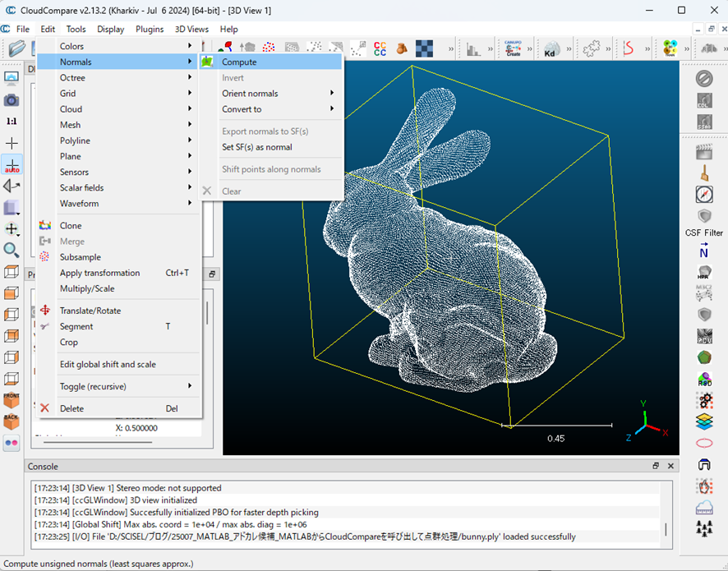Expand the Convert to submenu
Screen dimensions: 728x571
pos(242,109)
